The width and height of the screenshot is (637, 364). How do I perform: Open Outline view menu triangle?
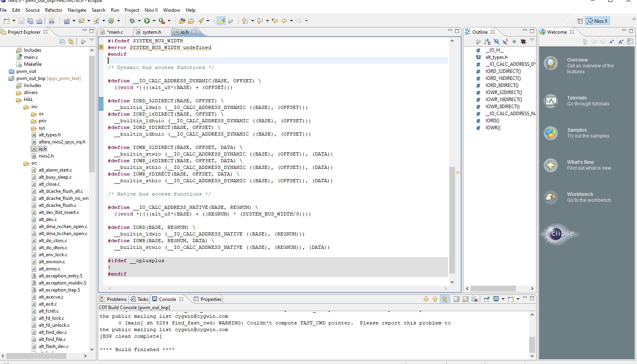[x=532, y=40]
